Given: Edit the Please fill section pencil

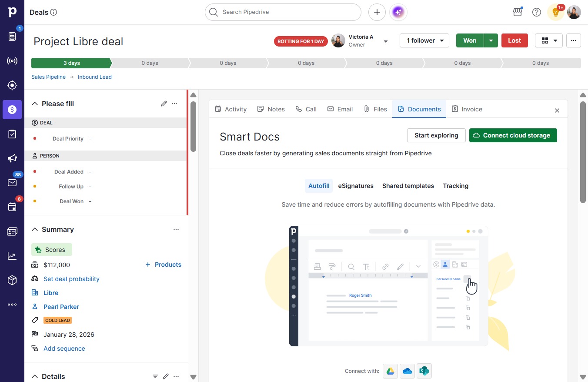Looking at the screenshot, I should (x=164, y=104).
